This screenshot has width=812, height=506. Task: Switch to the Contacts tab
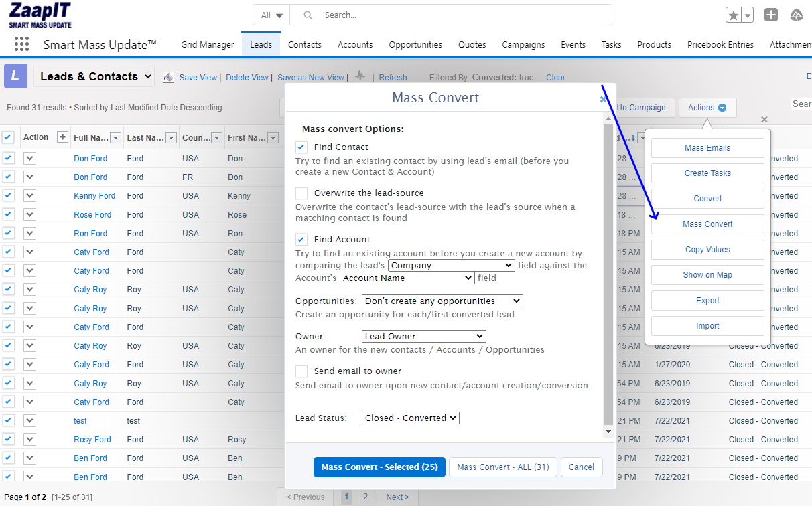tap(305, 45)
